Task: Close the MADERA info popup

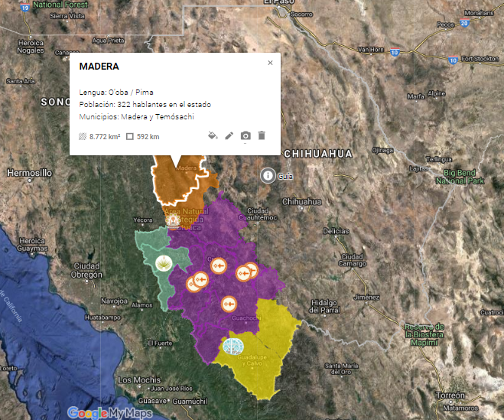Action: click(270, 63)
